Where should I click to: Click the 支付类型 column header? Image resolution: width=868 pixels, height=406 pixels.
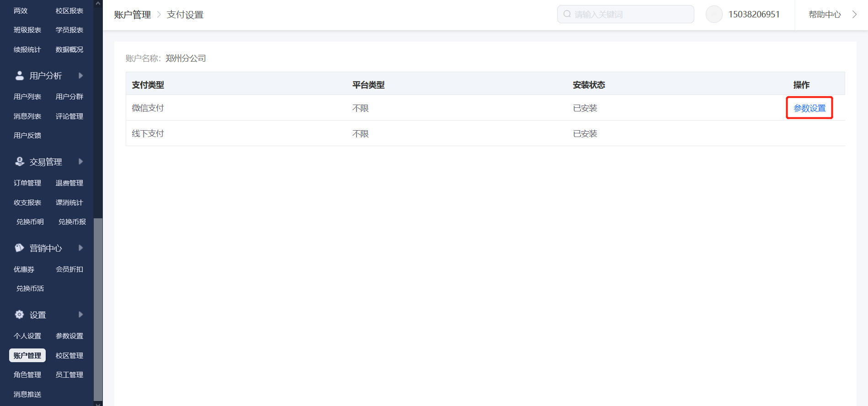pyautogui.click(x=148, y=85)
